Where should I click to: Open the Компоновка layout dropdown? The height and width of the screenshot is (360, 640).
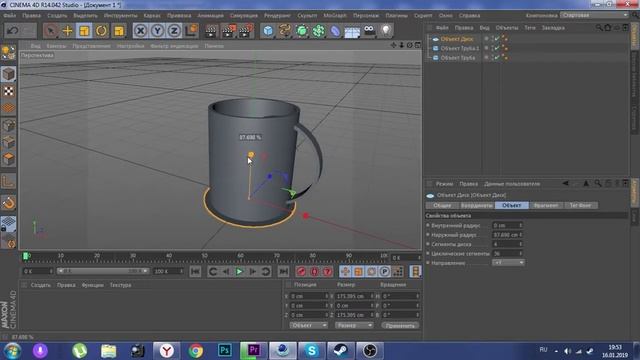click(594, 15)
